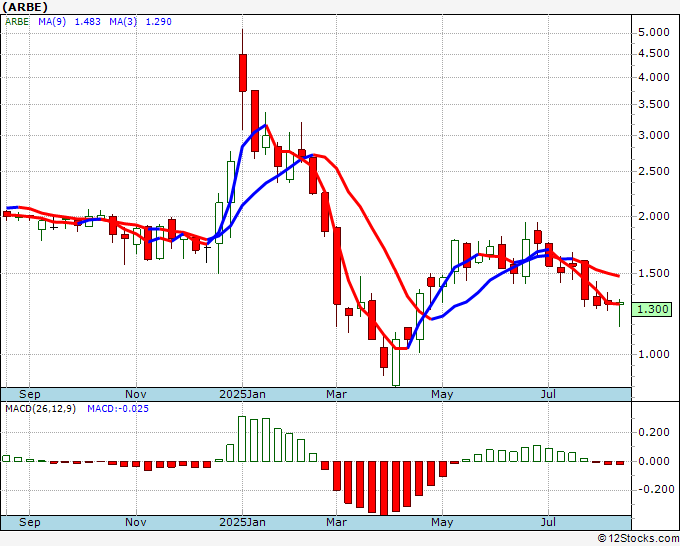Select the MA(9) value 1.483
The height and width of the screenshot is (546, 680).
click(88, 22)
